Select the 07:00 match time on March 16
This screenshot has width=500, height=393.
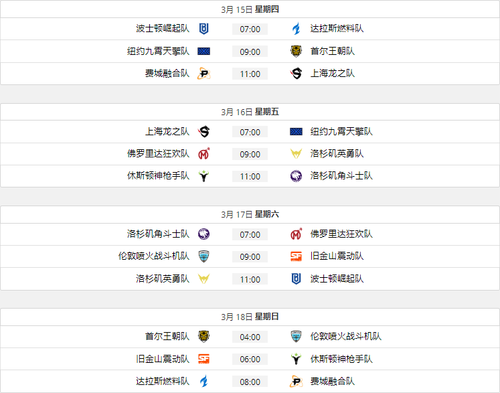(x=250, y=132)
